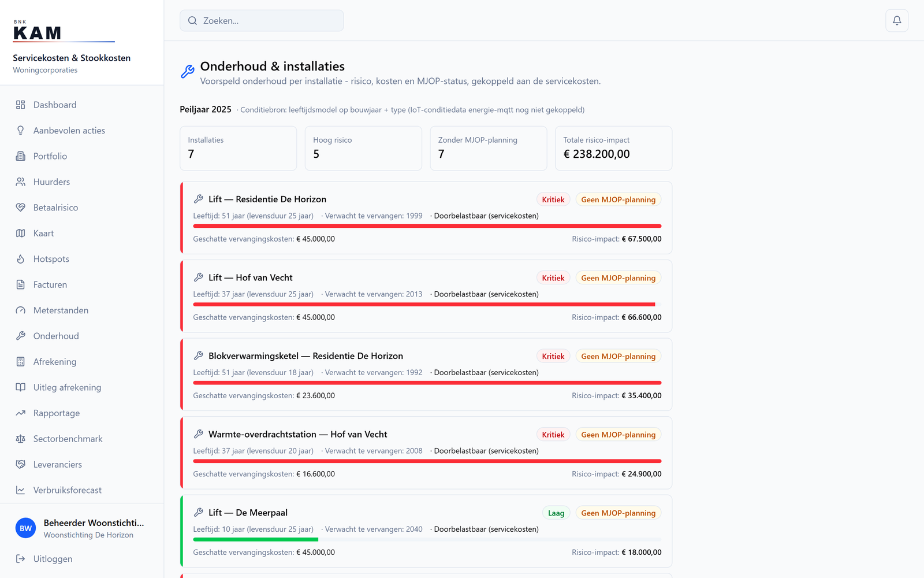
Task: Click wrench icon on Lift Residentie De Horizon
Action: pos(199,199)
